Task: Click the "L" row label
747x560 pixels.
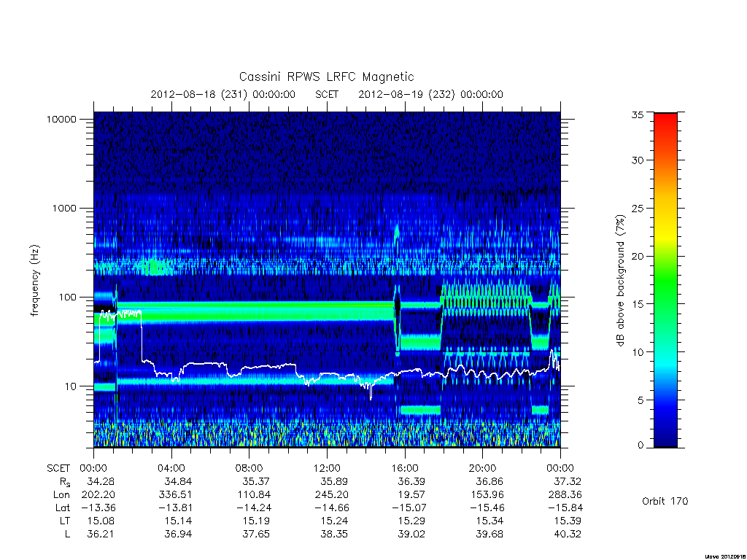Action: point(67,534)
